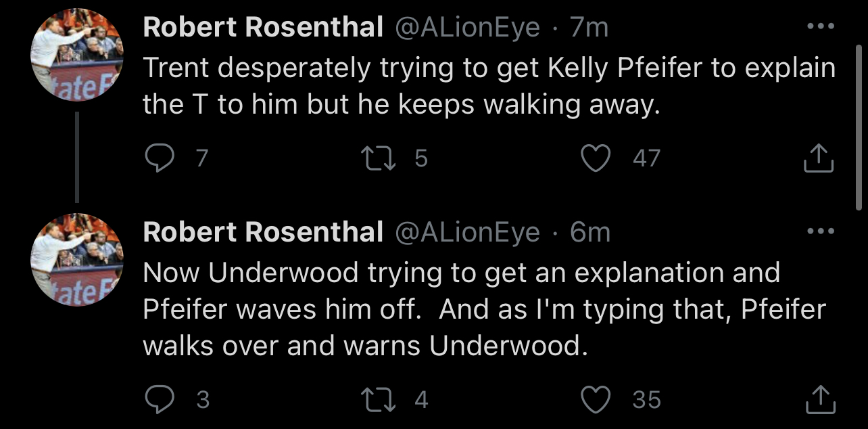Open profile picture on second tweet
Viewport: 868px width, 429px height.
point(77,259)
